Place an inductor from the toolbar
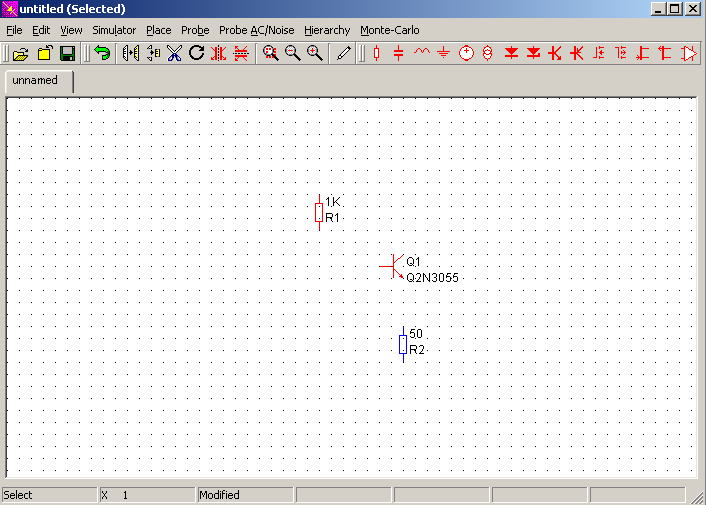 pyautogui.click(x=421, y=52)
